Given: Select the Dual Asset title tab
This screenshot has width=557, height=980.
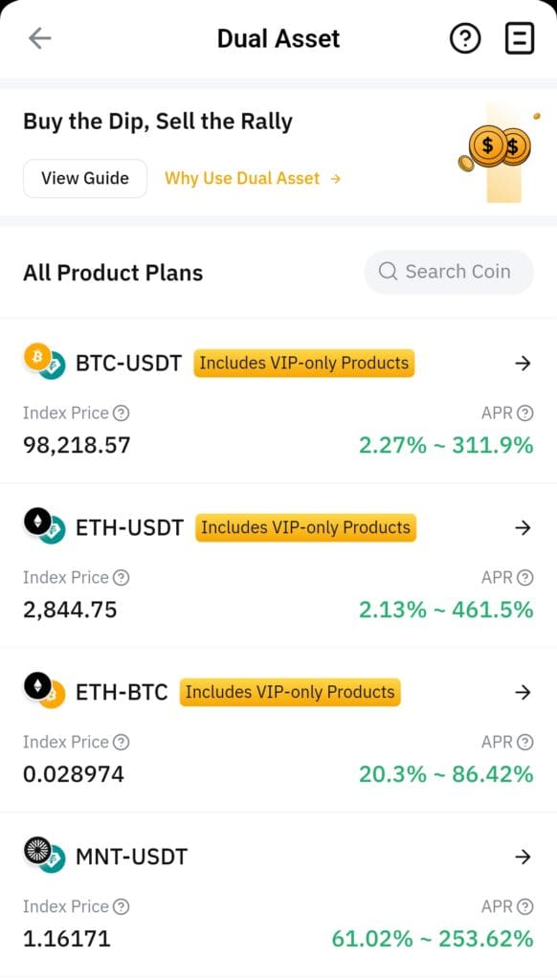Looking at the screenshot, I should coord(278,38).
